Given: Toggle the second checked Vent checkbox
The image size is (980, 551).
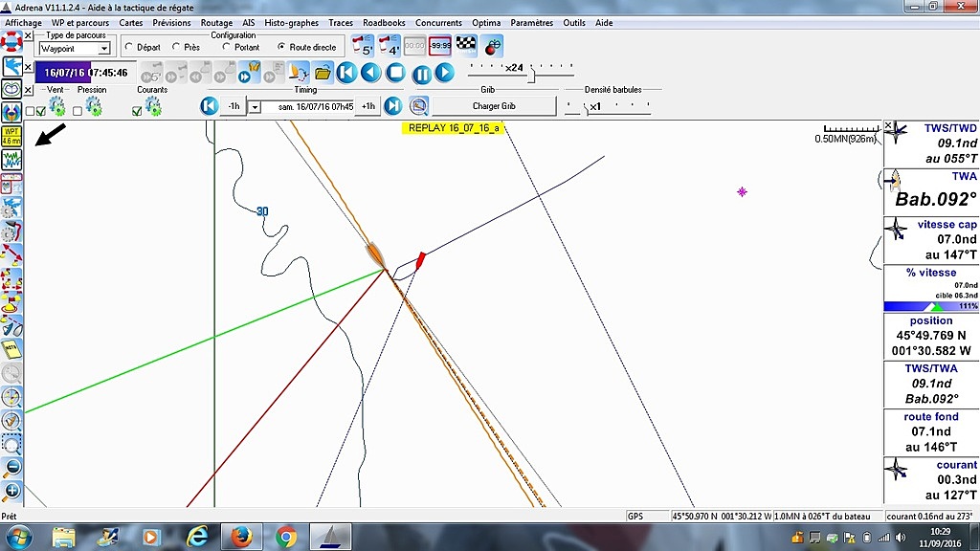Looking at the screenshot, I should (40, 111).
